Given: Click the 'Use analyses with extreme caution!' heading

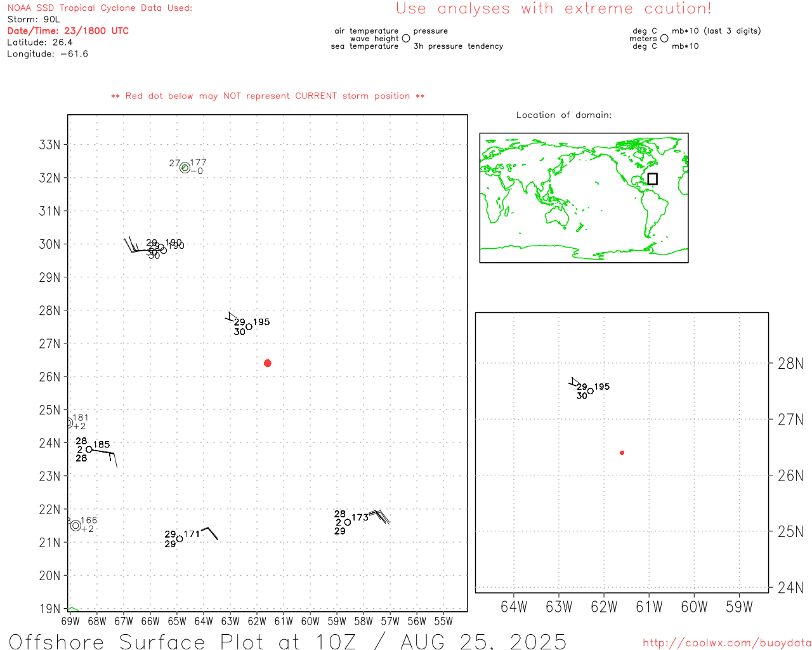Looking at the screenshot, I should (554, 9).
